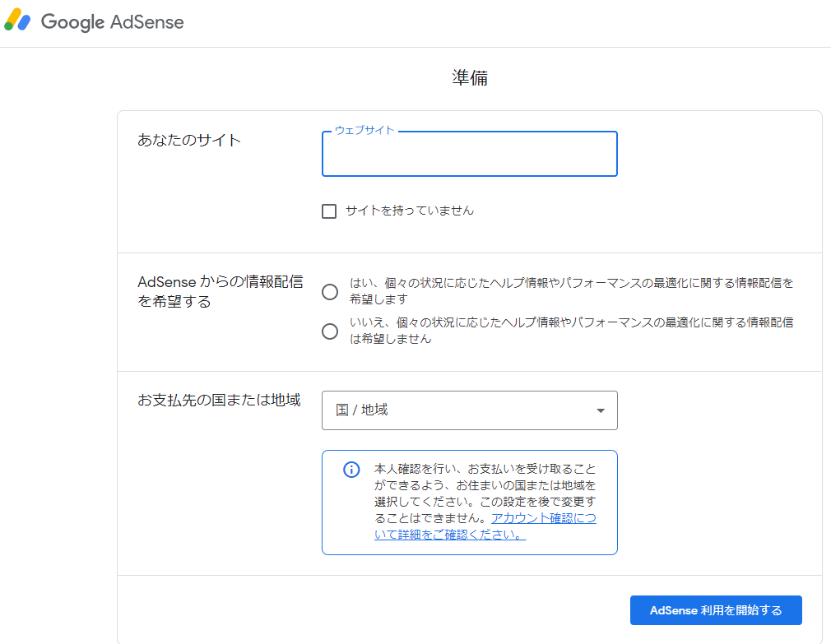Select the いいえ radio button for AdSense emails
This screenshot has height=644, width=831.
pos(330,331)
